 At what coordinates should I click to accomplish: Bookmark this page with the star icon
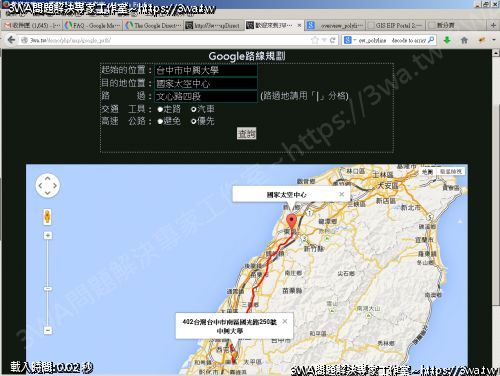[314, 40]
